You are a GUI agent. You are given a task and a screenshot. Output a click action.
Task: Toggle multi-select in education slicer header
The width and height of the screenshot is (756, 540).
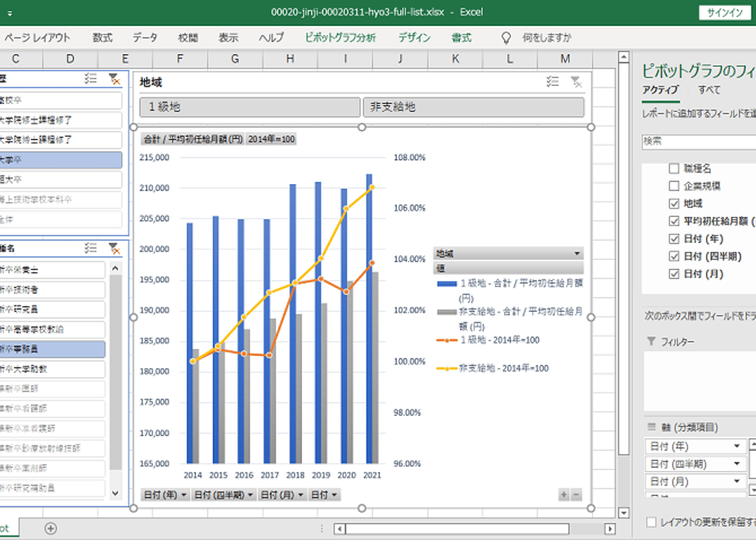click(x=90, y=79)
